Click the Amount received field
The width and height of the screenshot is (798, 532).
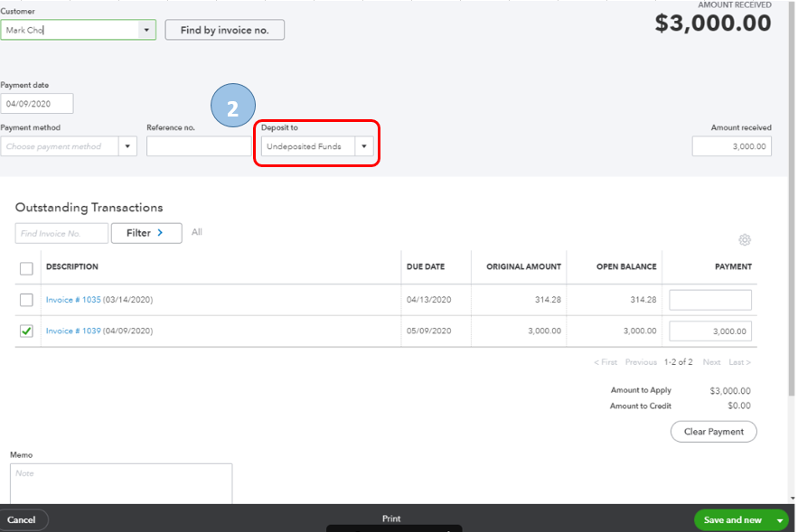732,146
